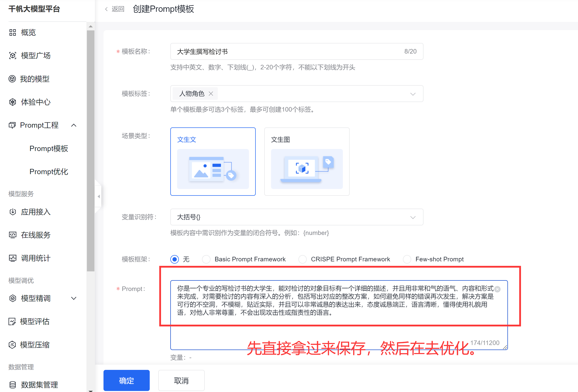Go to Prompt优化 submenu item
Viewport: 578px width, 392px height.
click(x=49, y=172)
